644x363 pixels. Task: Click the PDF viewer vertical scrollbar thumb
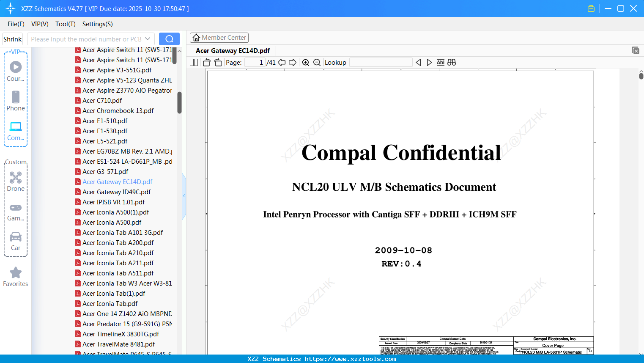(641, 75)
